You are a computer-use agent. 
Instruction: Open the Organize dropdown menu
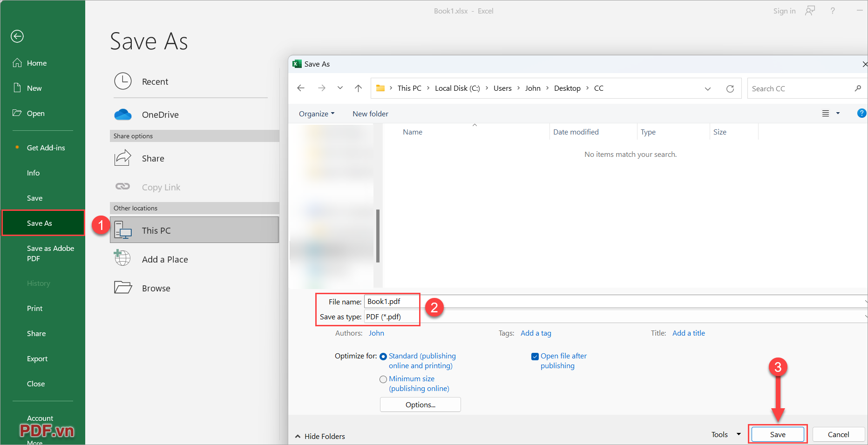(317, 114)
